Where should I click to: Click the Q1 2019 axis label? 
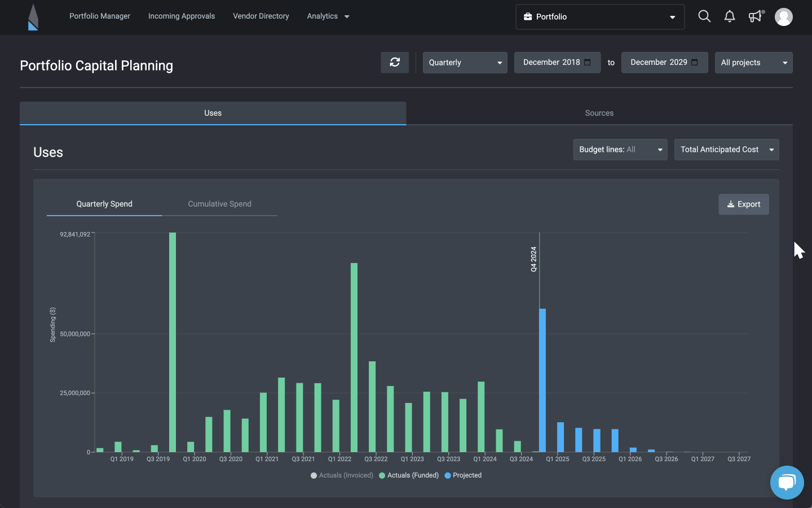[x=122, y=459]
